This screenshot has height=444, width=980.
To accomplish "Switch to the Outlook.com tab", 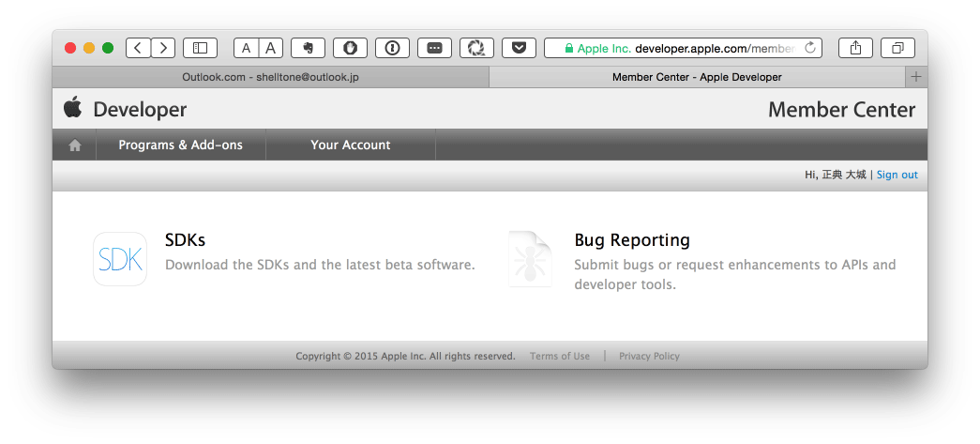I will point(271,77).
